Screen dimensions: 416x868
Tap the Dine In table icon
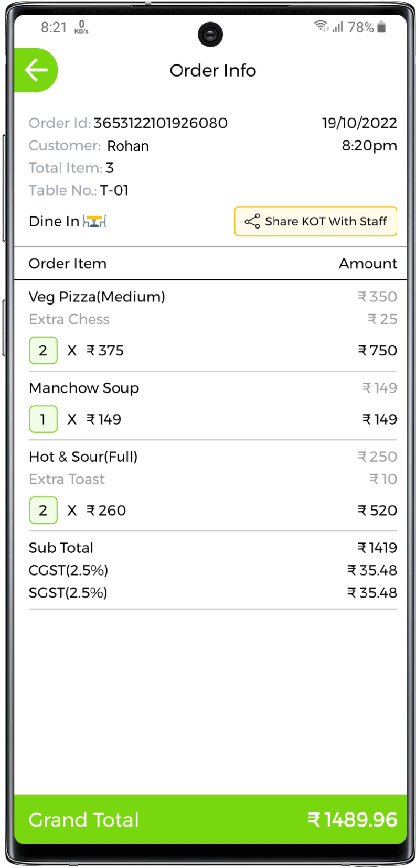pyautogui.click(x=94, y=222)
